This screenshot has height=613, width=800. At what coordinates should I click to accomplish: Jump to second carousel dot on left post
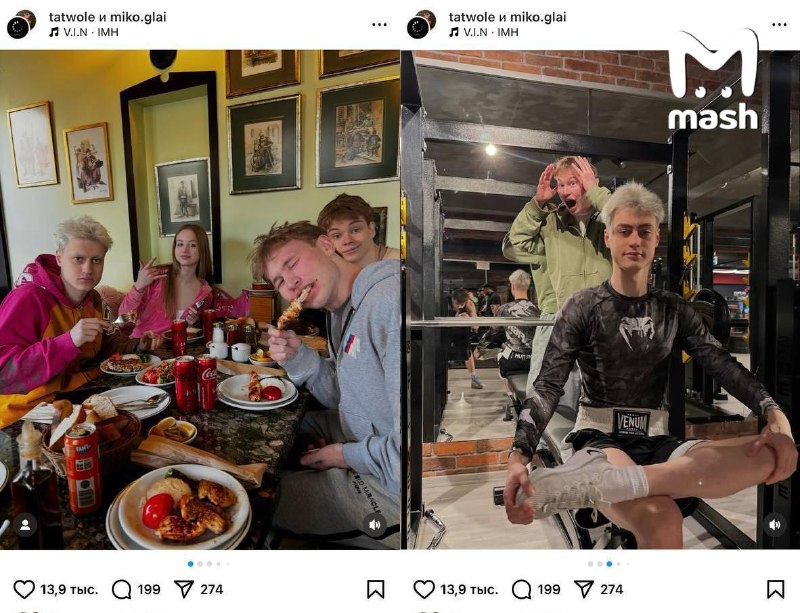click(200, 564)
